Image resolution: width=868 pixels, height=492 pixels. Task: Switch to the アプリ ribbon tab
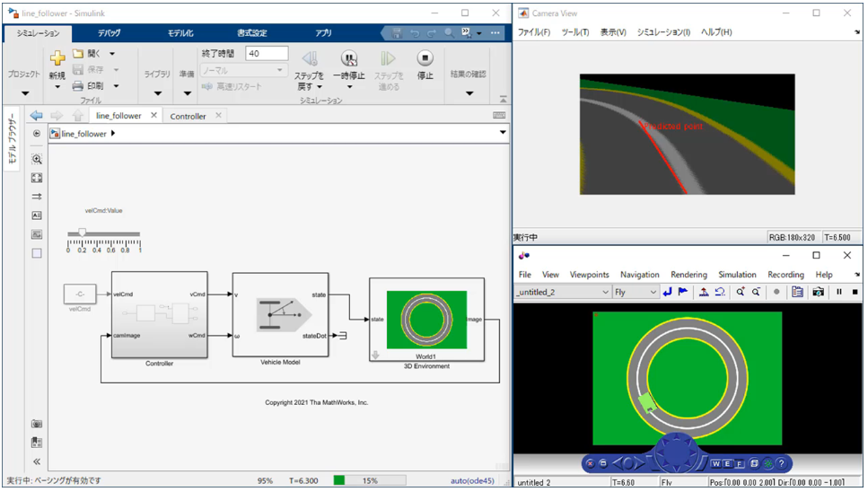(323, 33)
